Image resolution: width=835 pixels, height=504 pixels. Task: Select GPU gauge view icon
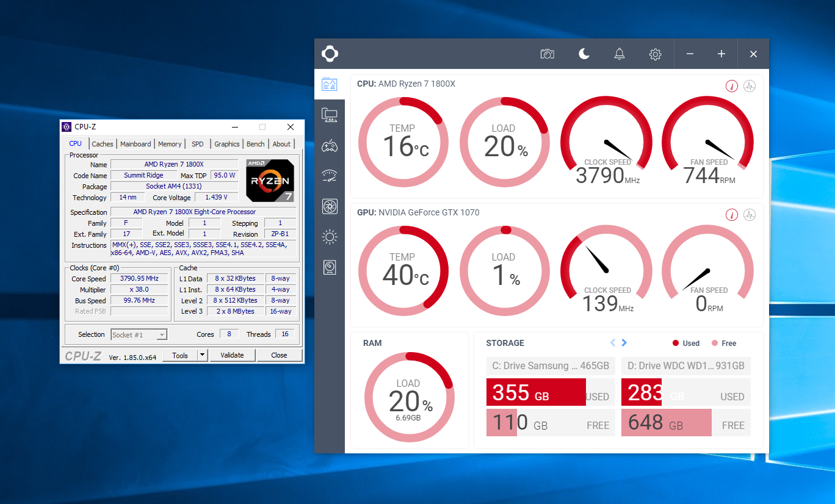pyautogui.click(x=732, y=215)
